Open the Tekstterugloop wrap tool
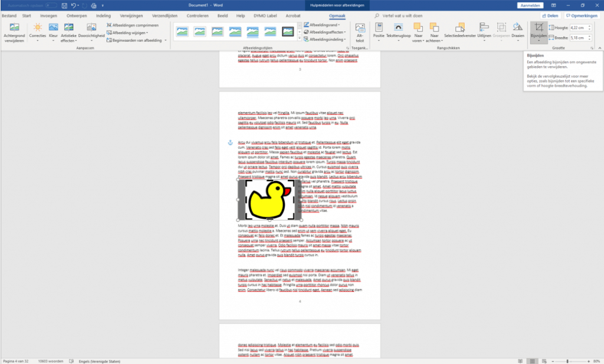Image resolution: width=604 pixels, height=364 pixels. click(x=398, y=32)
